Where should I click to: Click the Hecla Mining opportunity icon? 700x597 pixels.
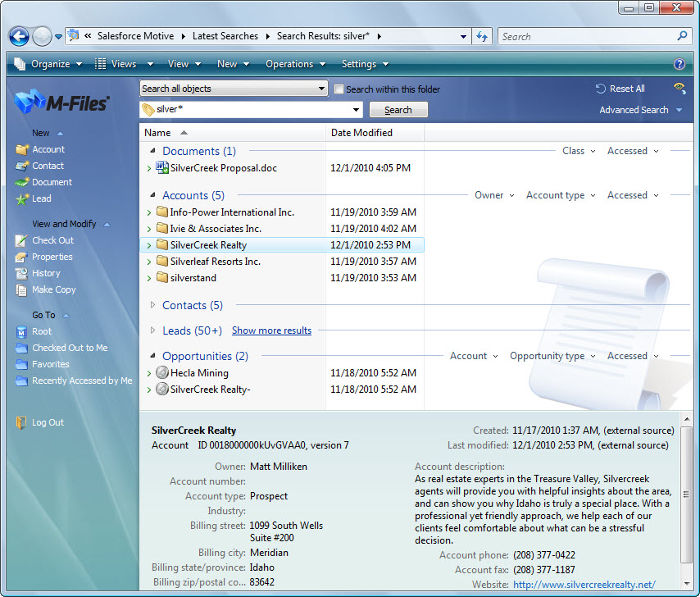[x=162, y=372]
